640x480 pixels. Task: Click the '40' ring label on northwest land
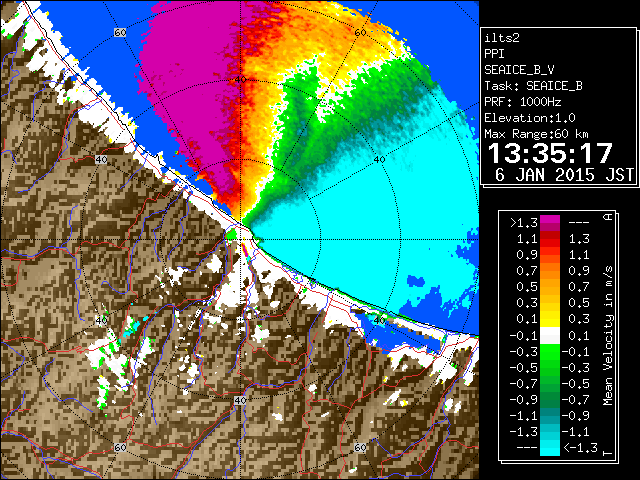(101, 160)
